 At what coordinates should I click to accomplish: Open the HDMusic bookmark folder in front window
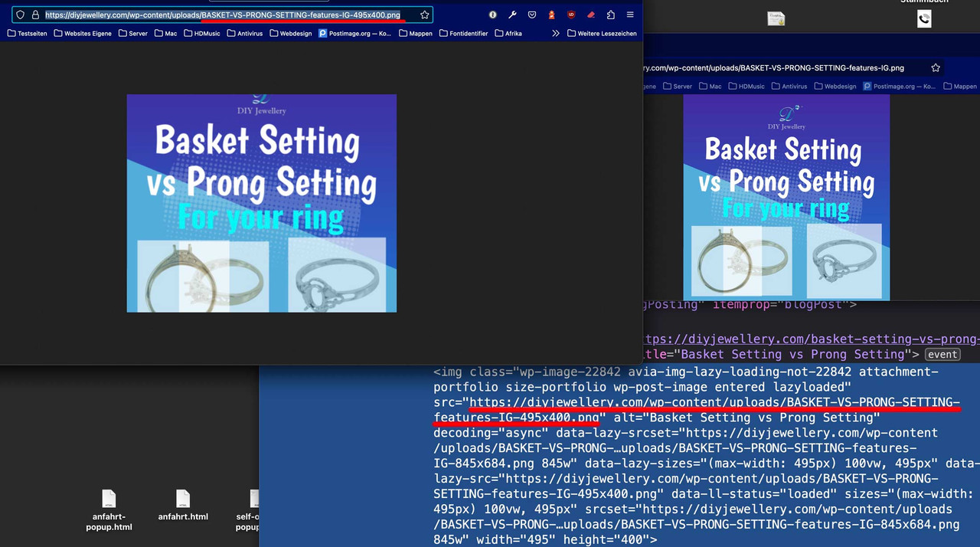[x=202, y=34]
